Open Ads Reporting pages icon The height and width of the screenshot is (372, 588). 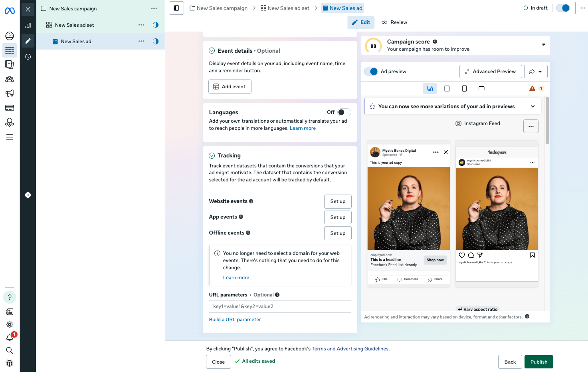[x=9, y=64]
